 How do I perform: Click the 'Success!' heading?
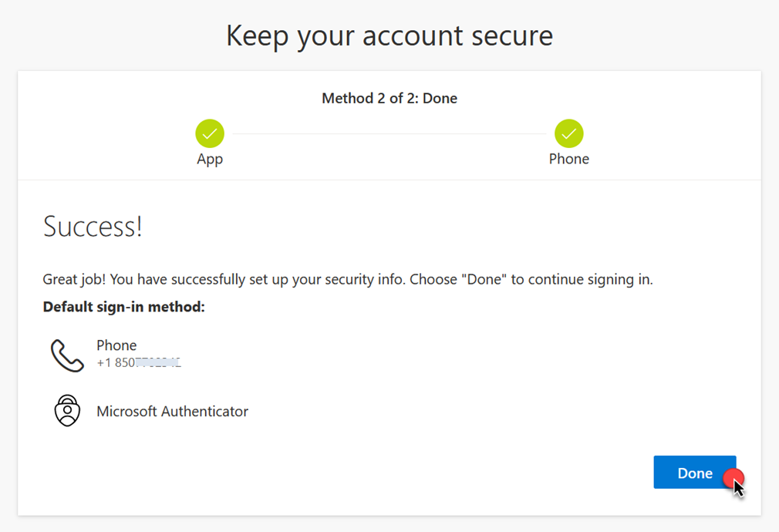pyautogui.click(x=93, y=227)
